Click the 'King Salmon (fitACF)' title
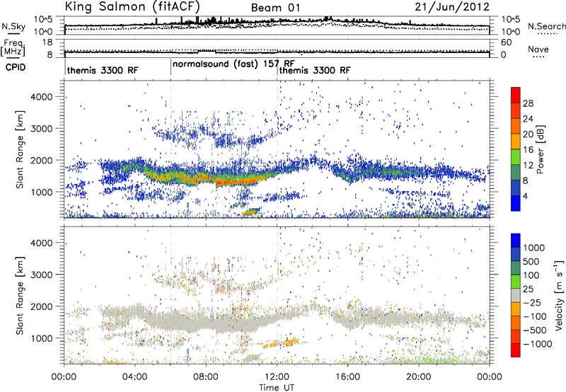This screenshot has width=566, height=392. [132, 7]
